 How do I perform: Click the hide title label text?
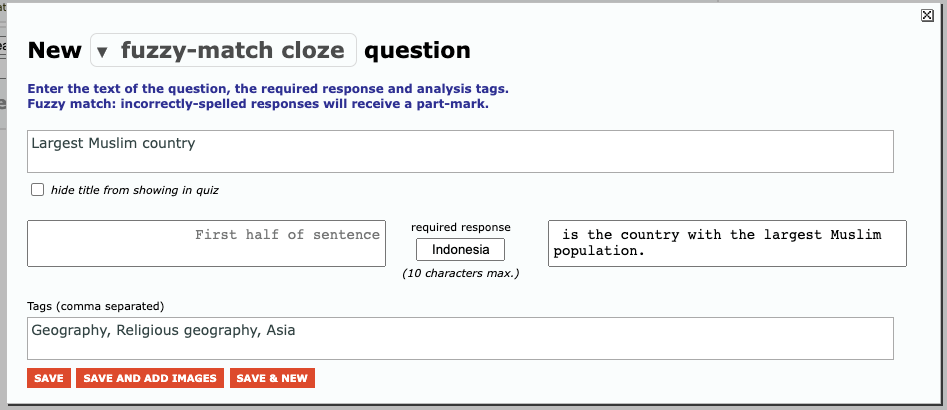click(x=134, y=190)
